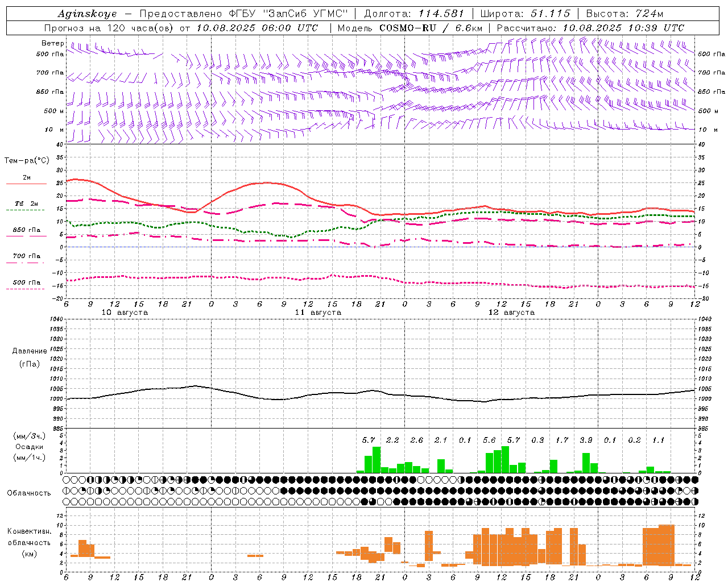This screenshot has height=582, width=728.
Task: Click the date label 11 августа
Action: pos(318,313)
